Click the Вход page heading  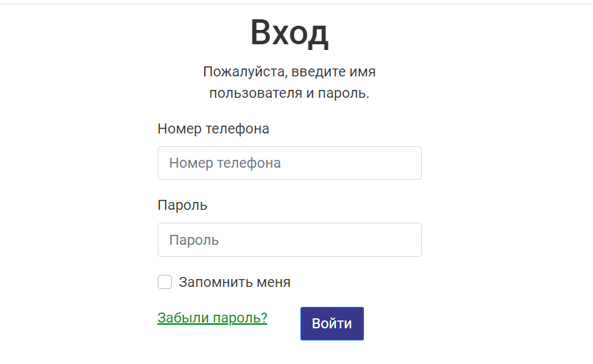tap(289, 33)
